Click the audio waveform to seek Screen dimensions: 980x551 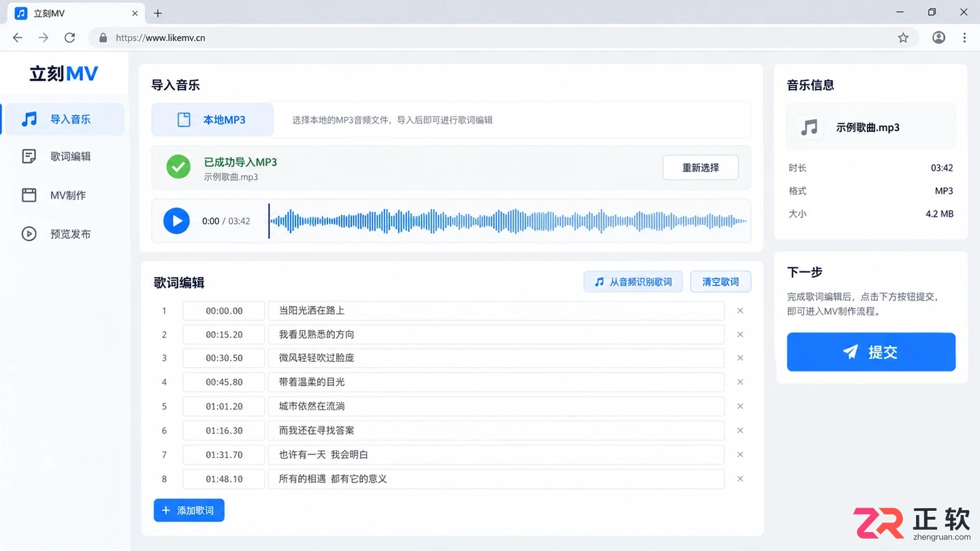508,221
